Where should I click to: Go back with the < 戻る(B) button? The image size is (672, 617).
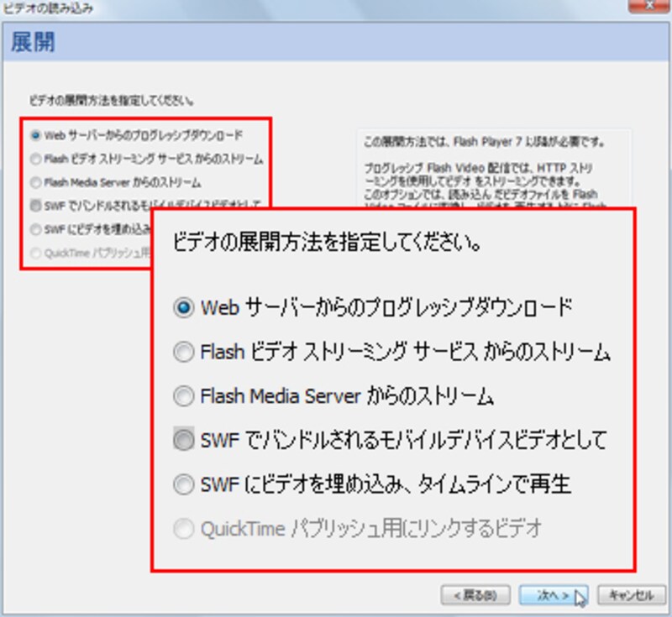pos(475,595)
